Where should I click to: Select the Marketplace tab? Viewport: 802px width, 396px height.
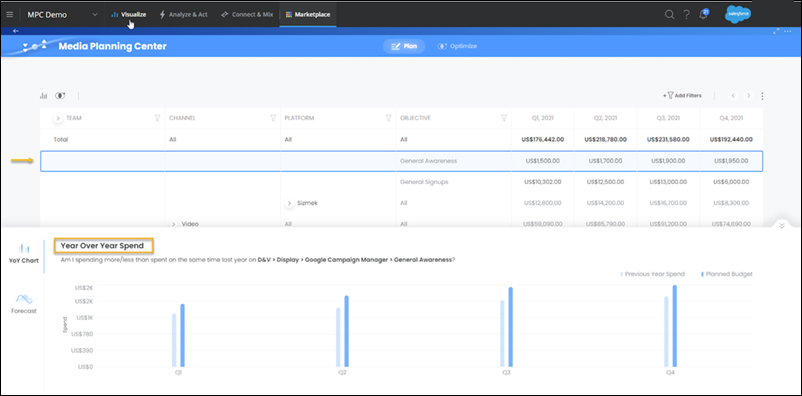308,14
